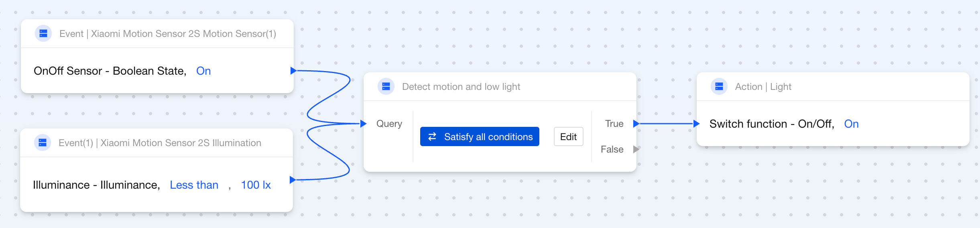The image size is (980, 228).
Task: Open the Less than comparison dropdown
Action: 194,185
